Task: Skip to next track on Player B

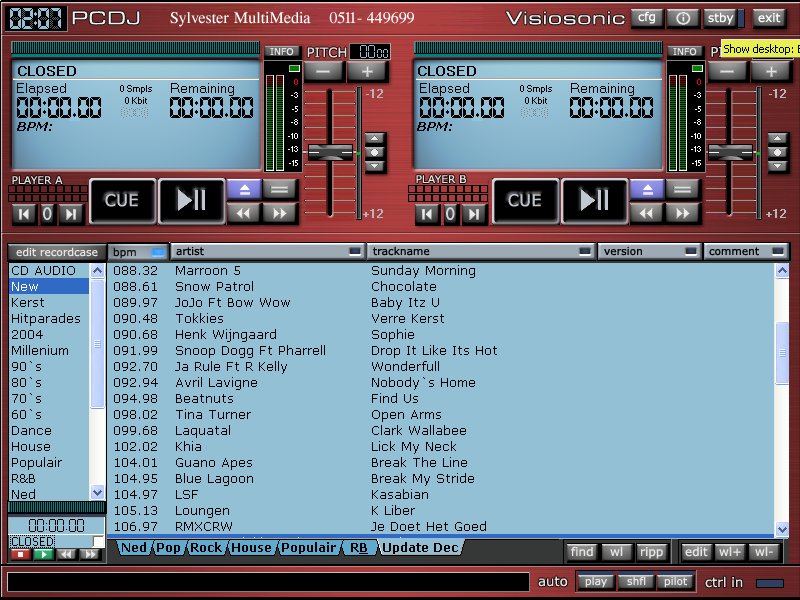Action: (x=474, y=214)
